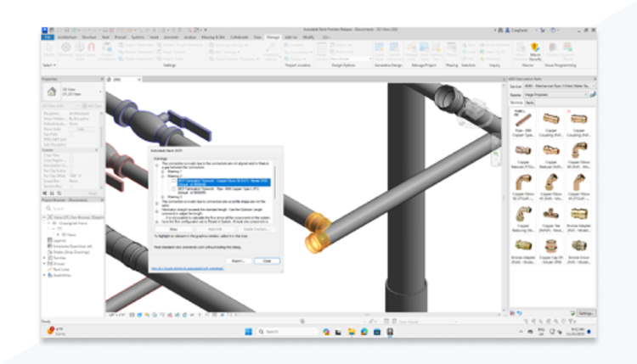Open Edge browser from taskbar
The width and height of the screenshot is (637, 364).
(364, 332)
